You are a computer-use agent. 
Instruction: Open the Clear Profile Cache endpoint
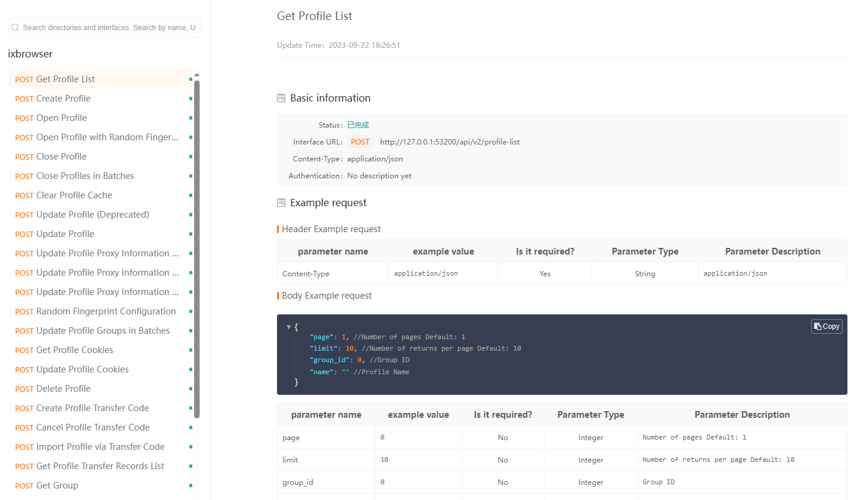71,195
